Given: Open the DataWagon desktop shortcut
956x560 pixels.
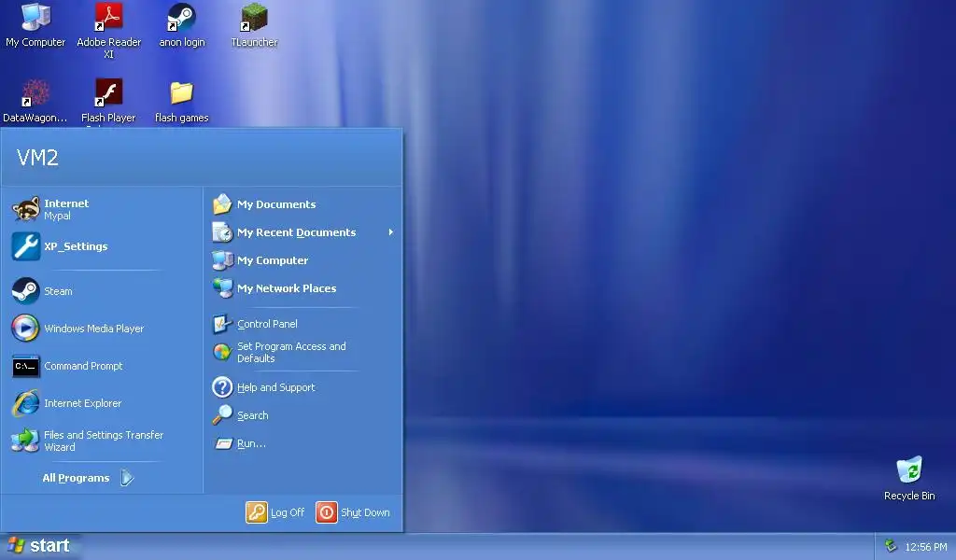Looking at the screenshot, I should click(35, 101).
